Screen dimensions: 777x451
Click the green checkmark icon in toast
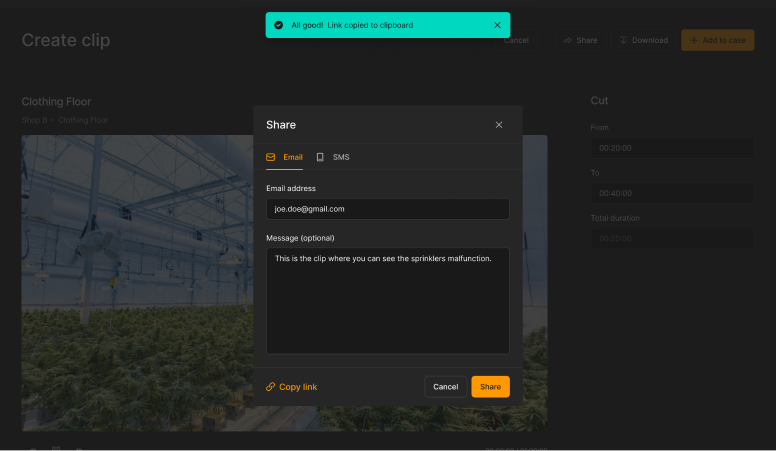click(x=278, y=25)
